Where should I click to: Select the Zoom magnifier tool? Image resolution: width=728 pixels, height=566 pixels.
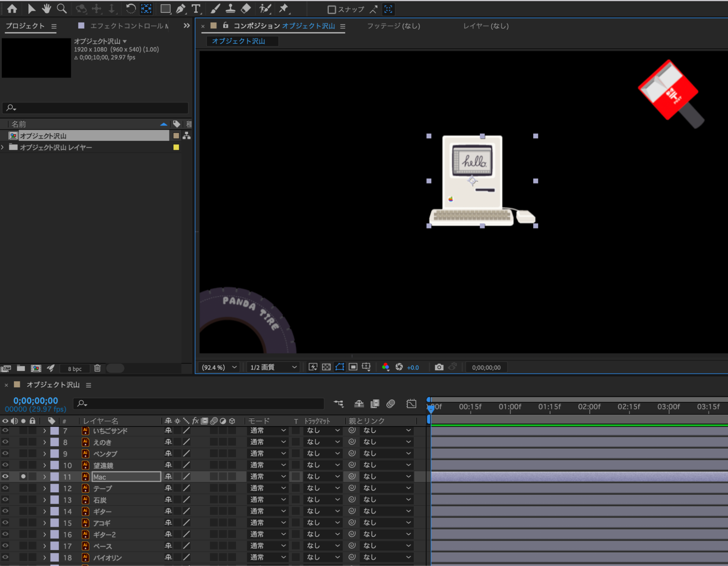(62, 9)
